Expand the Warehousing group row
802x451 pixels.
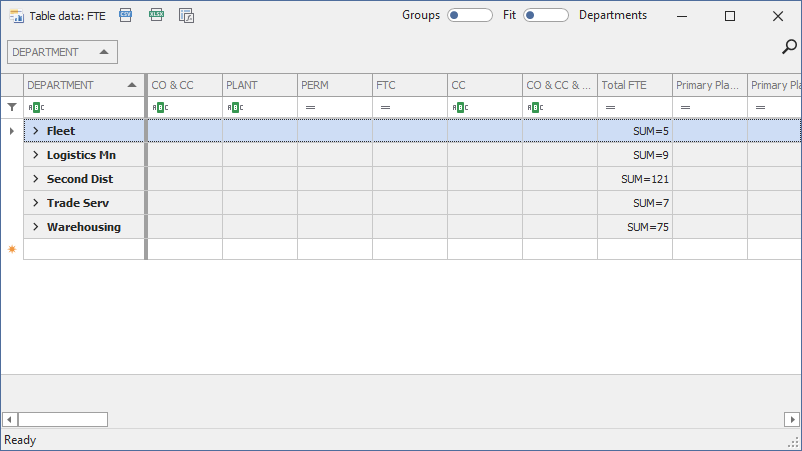(35, 227)
